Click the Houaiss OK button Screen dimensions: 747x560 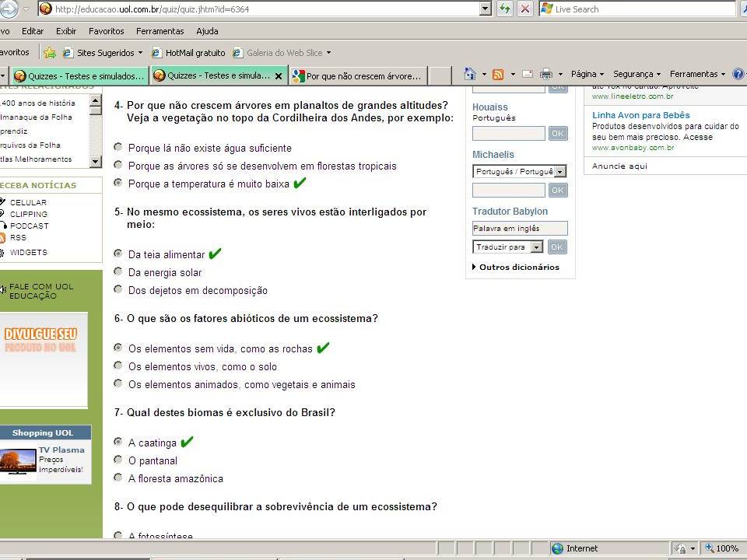[558, 133]
